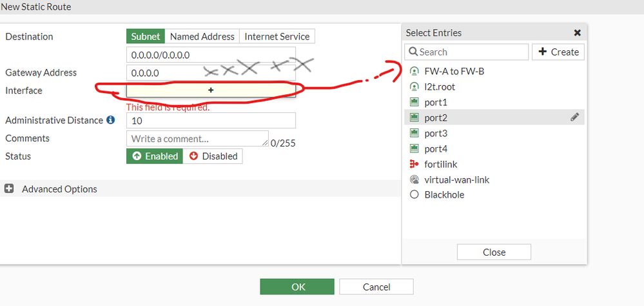Screen dimensions: 644x306
Task: Click OK to save the static route
Action: [297, 287]
